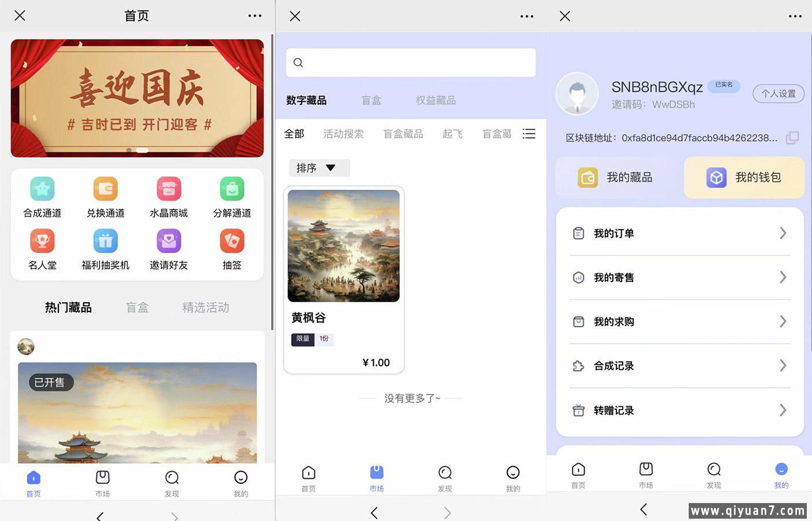Open the 我的钱包 wallet button
Viewport: 812px width, 521px height.
point(744,178)
